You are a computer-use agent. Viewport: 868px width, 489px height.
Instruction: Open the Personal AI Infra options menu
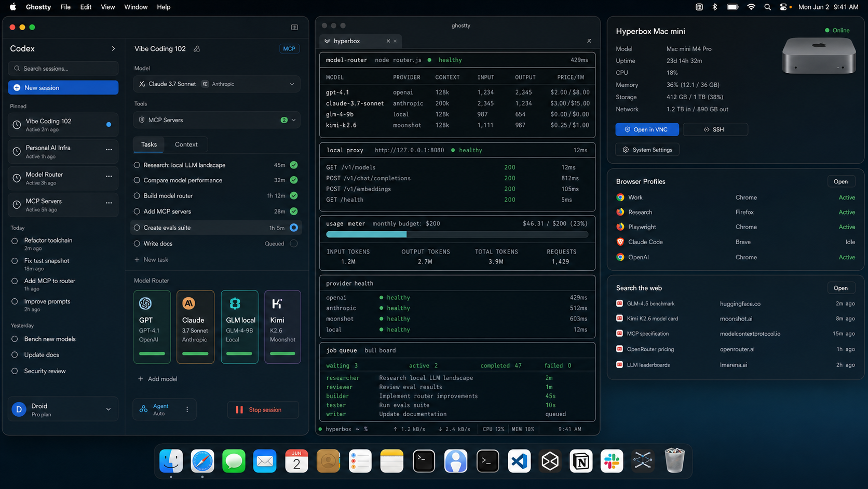point(109,150)
